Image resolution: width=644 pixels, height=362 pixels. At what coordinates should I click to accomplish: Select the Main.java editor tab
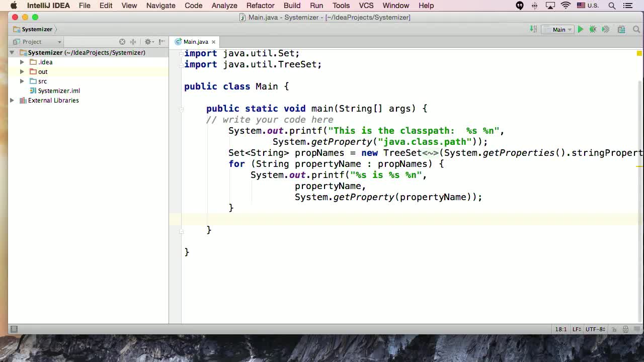pyautogui.click(x=195, y=42)
